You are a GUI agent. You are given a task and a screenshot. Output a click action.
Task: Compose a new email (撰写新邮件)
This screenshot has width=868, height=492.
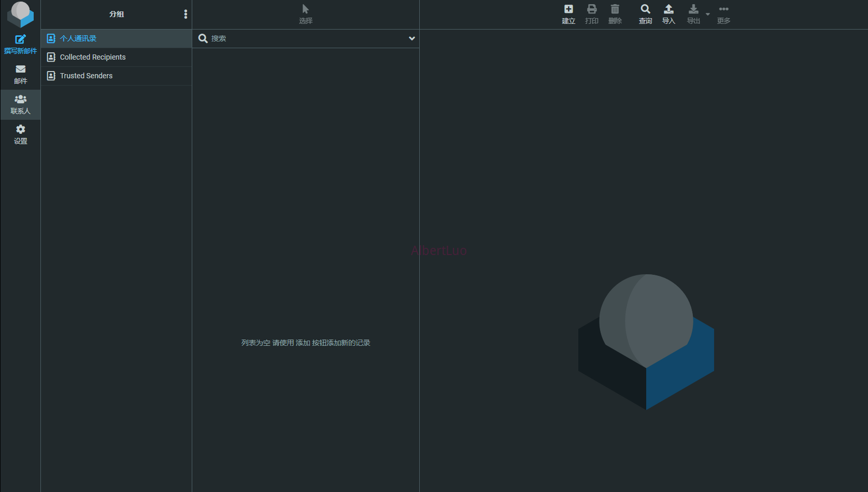[20, 45]
